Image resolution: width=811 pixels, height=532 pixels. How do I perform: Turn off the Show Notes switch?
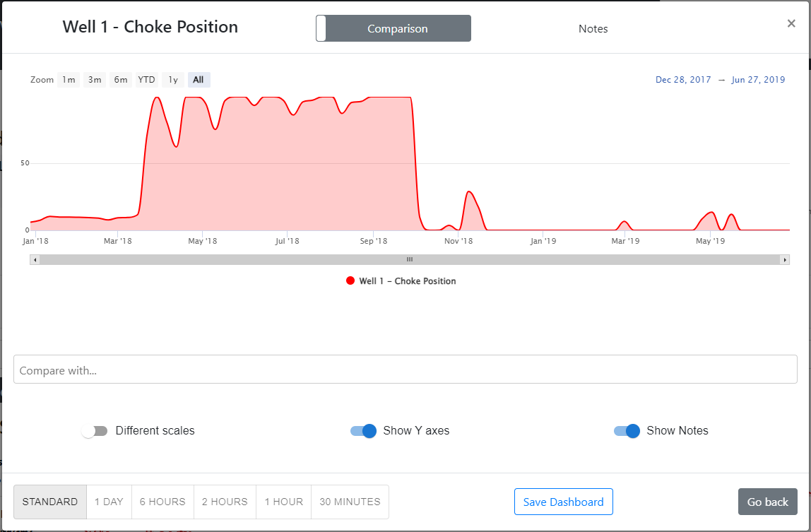coord(627,431)
